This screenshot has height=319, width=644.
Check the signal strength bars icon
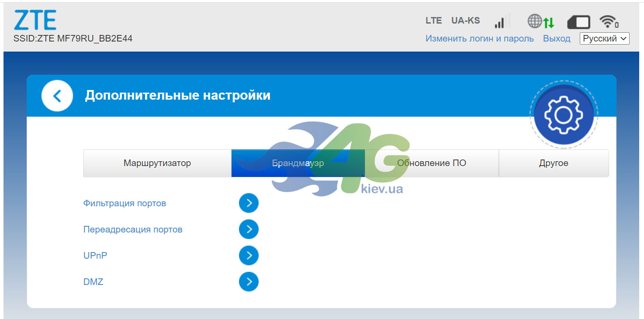tap(502, 21)
